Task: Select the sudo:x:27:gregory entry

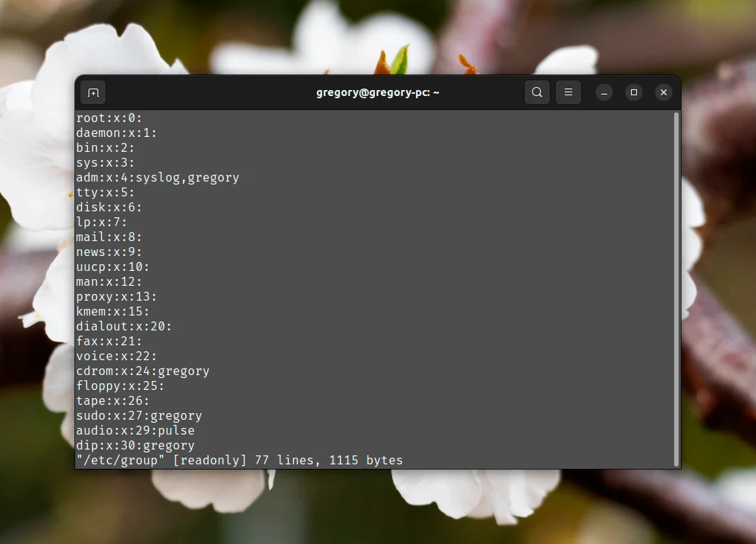Action: pyautogui.click(x=139, y=415)
